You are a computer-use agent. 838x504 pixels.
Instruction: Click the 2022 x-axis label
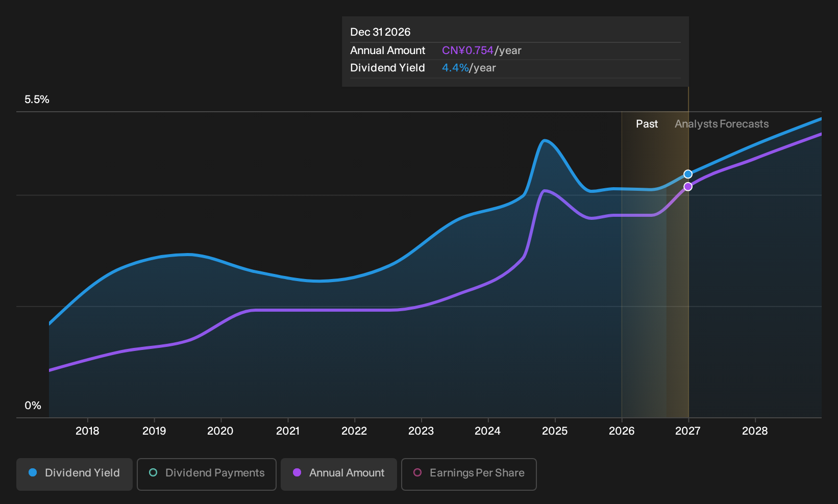(354, 431)
